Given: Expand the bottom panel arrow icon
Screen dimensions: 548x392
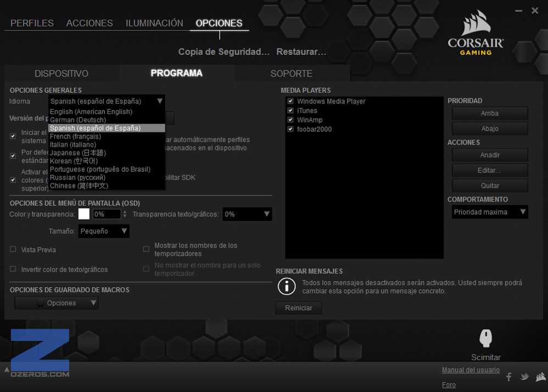Looking at the screenshot, I should pyautogui.click(x=7, y=369).
